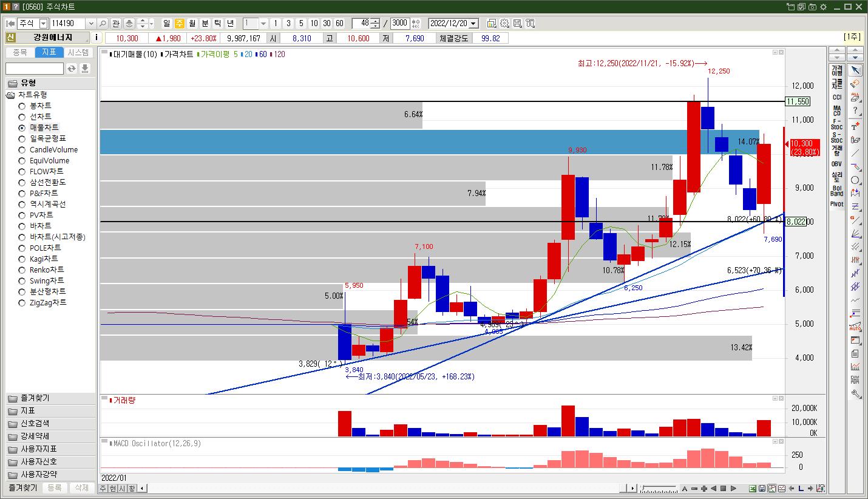Expand the 사용자지표 section
The height and width of the screenshot is (499, 868).
[x=50, y=449]
